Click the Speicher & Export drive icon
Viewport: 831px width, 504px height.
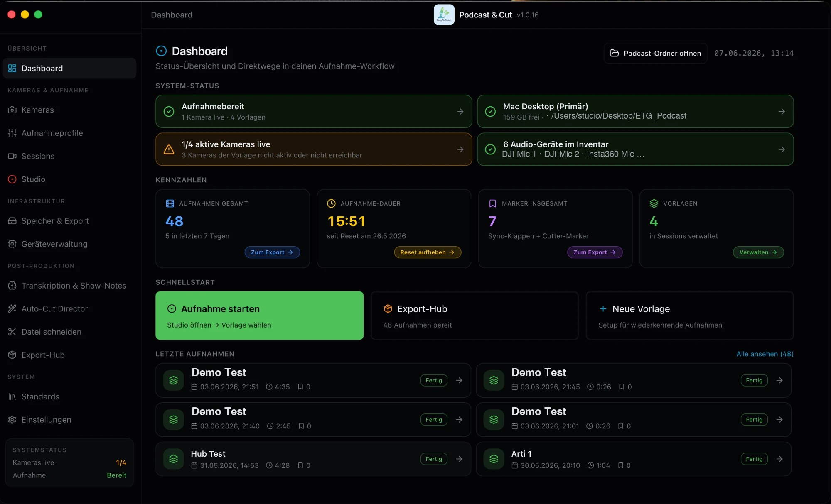point(12,221)
